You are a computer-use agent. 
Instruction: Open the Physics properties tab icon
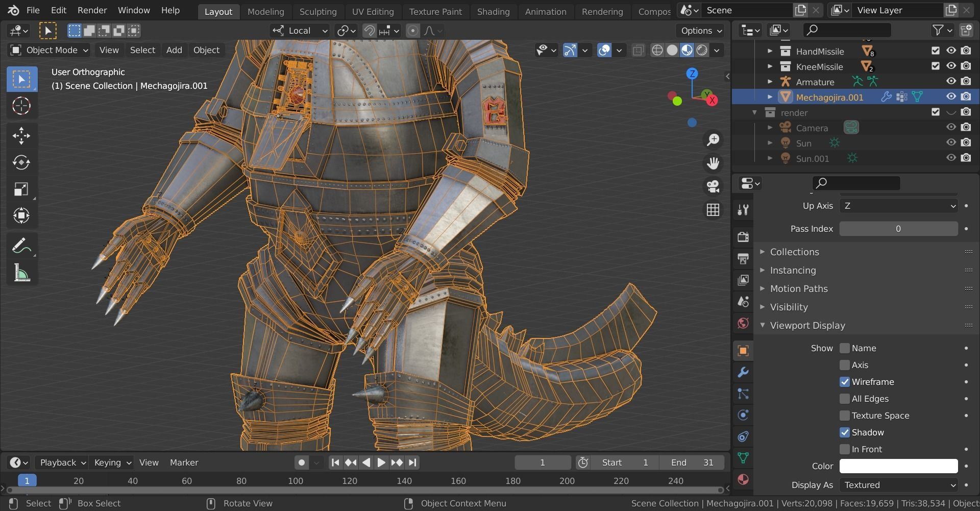click(x=743, y=415)
